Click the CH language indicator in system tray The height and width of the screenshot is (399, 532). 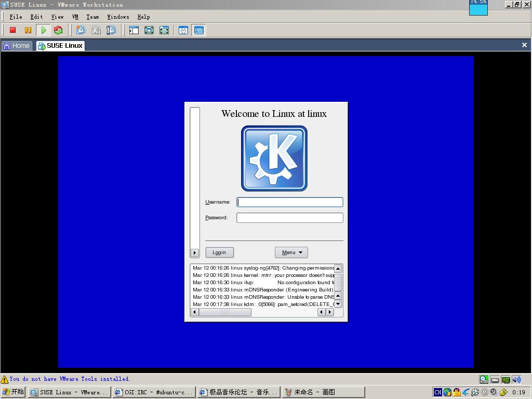pos(437,392)
